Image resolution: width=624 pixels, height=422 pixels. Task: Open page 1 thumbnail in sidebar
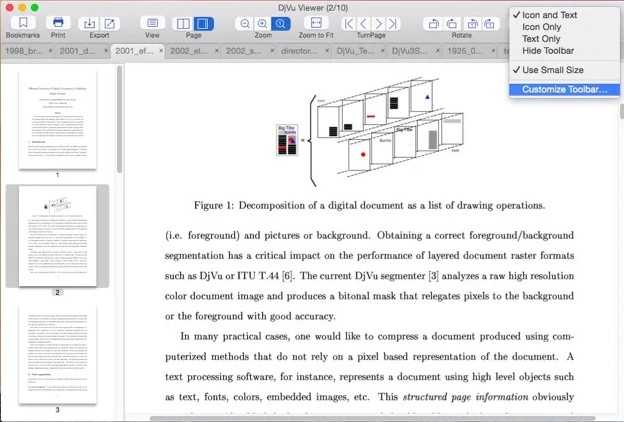pos(58,120)
